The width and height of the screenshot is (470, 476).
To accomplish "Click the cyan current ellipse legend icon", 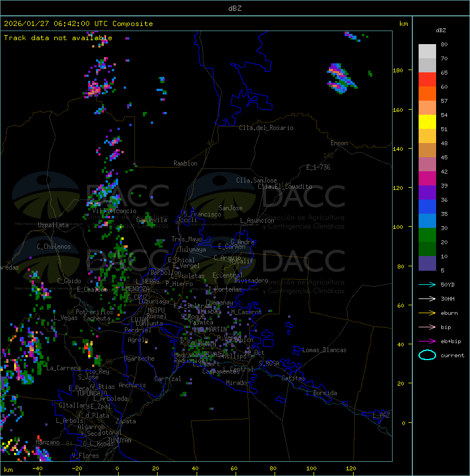I will coord(427,355).
